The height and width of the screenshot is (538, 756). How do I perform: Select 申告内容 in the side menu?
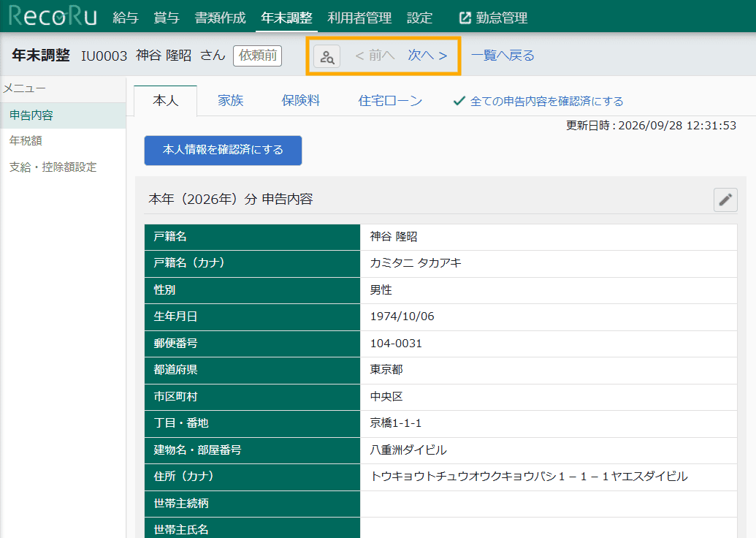(x=63, y=115)
